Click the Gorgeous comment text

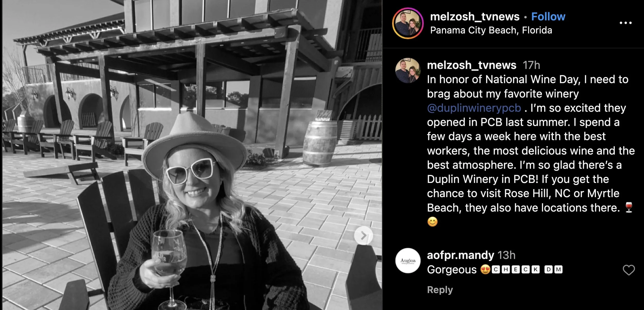tap(452, 270)
